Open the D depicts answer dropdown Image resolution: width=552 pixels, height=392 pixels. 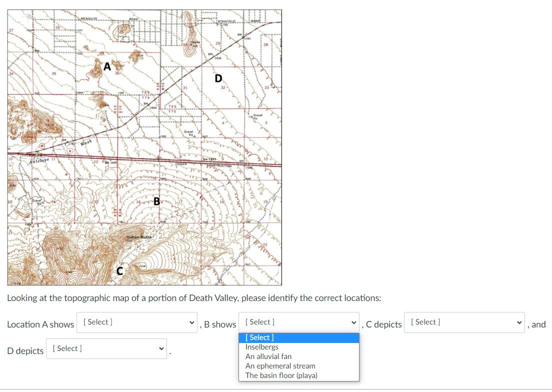106,348
